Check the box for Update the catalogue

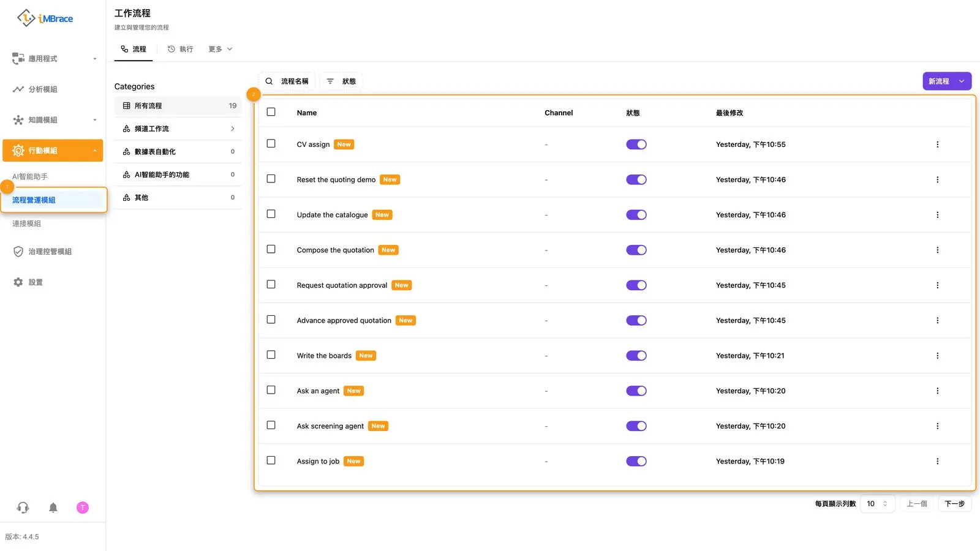click(x=271, y=214)
